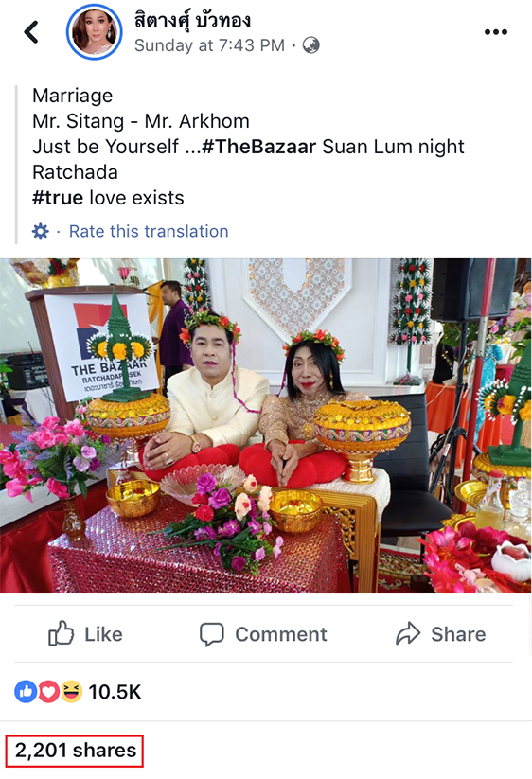Tap the #TheBazaar hashtag
Image resolution: width=532 pixels, height=779 pixels.
coord(258,147)
